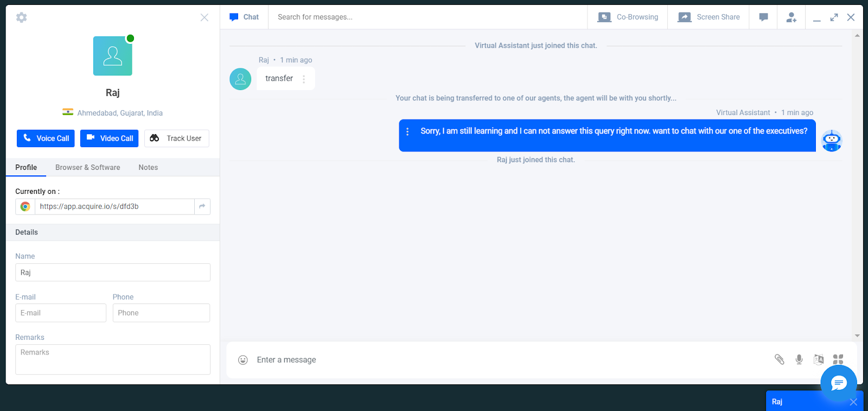Open the four-squares apps icon
This screenshot has height=411, width=868.
(838, 359)
